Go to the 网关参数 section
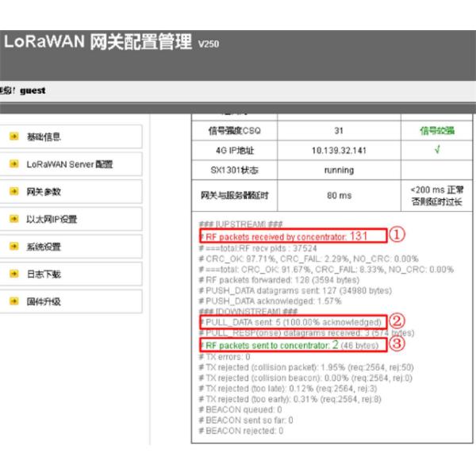Viewport: 476px width, 476px height. point(44,192)
